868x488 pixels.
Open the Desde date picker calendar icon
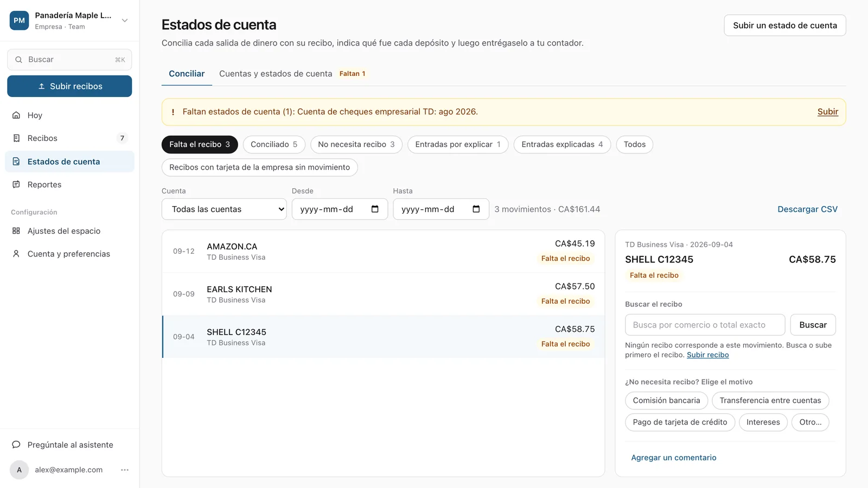tap(375, 209)
